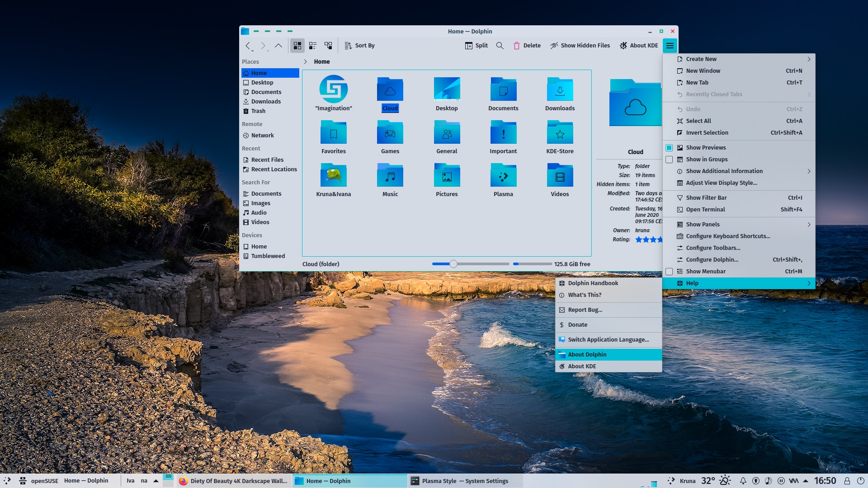The image size is (868, 488).
Task: Open the Back button history dropdown arrow
Action: tap(252, 50)
